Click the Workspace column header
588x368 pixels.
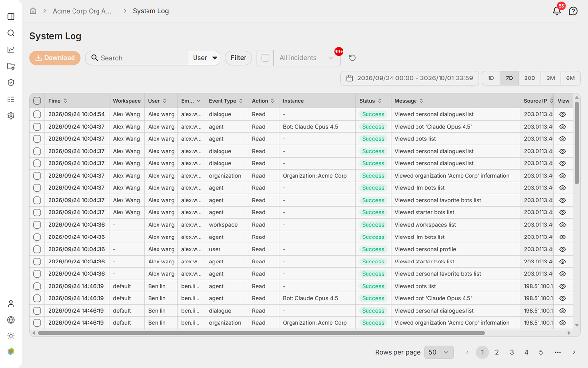pyautogui.click(x=126, y=101)
